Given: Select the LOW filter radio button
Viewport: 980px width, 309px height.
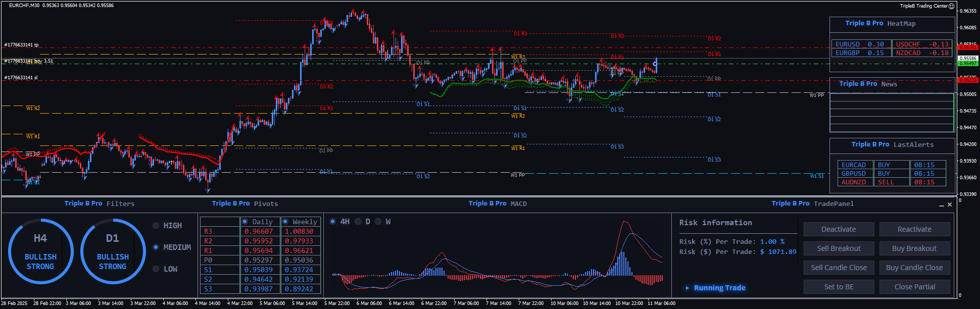Looking at the screenshot, I should click(x=156, y=269).
